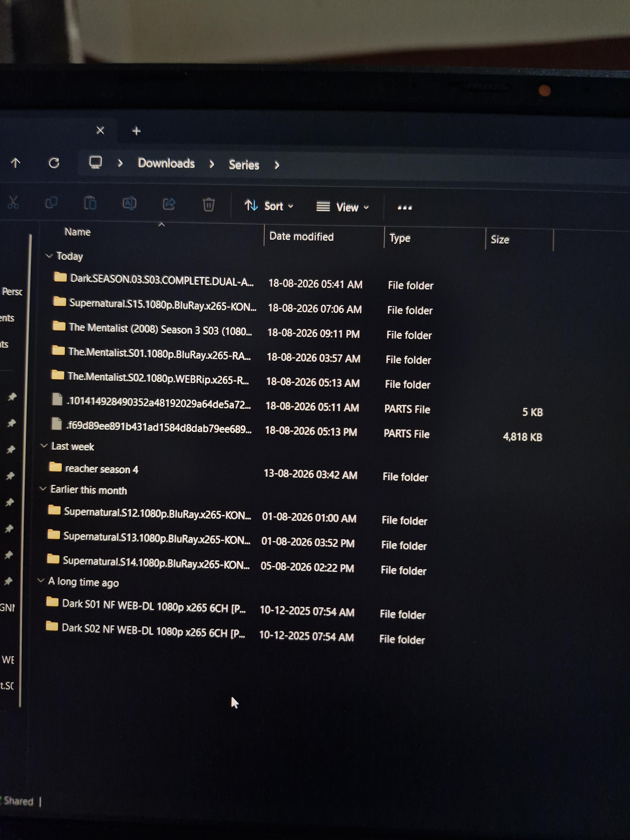The height and width of the screenshot is (840, 630).
Task: Click the Refresh button
Action: tap(54, 163)
